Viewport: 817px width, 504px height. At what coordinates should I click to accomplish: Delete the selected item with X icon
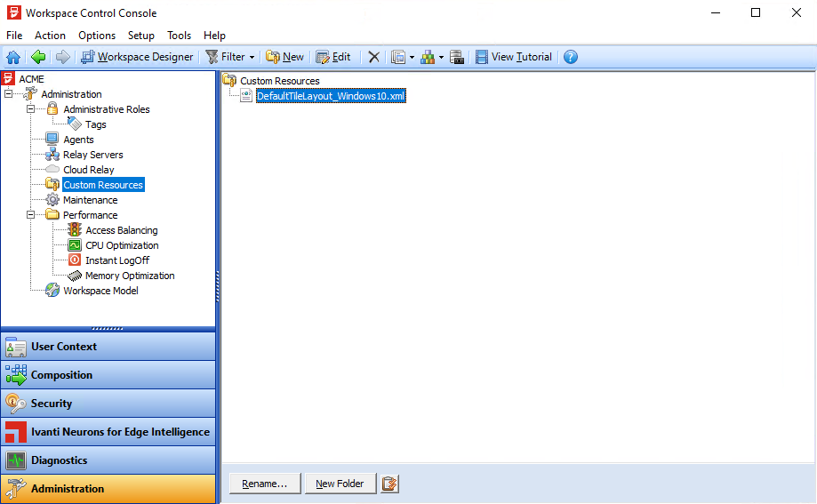[373, 57]
